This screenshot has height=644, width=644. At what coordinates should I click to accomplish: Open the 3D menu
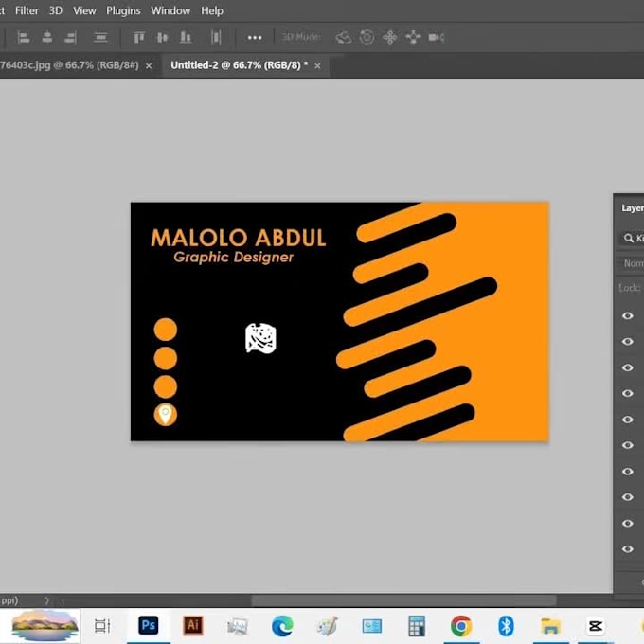coord(56,10)
